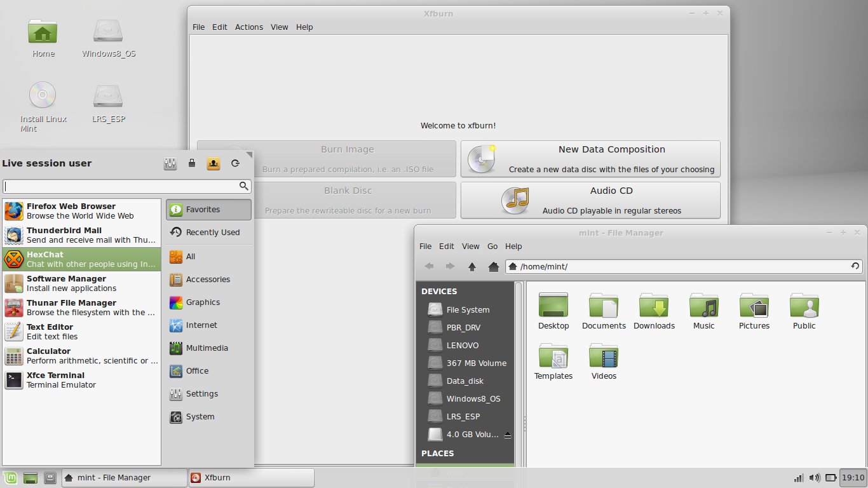This screenshot has height=488, width=868.
Task: Open the Accessories category
Action: 208,280
